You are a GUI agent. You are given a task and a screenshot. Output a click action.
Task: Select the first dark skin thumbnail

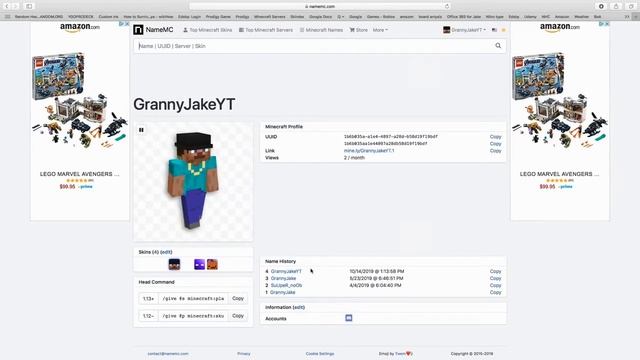174,264
